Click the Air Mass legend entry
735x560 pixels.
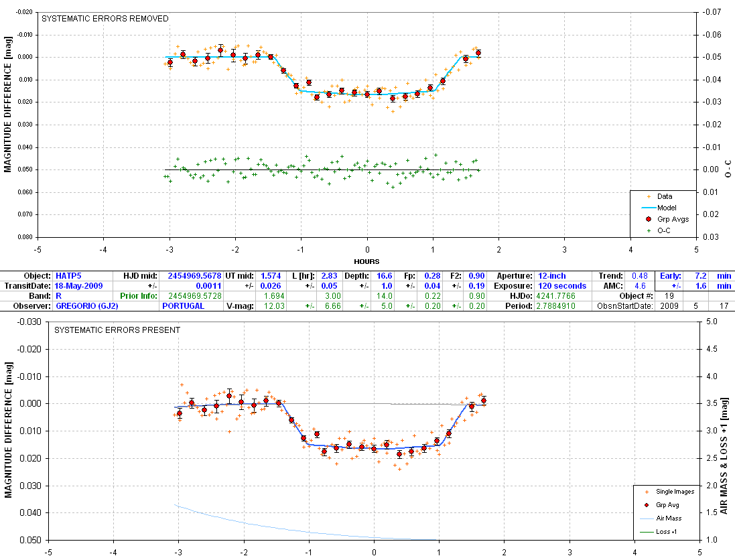pos(669,518)
